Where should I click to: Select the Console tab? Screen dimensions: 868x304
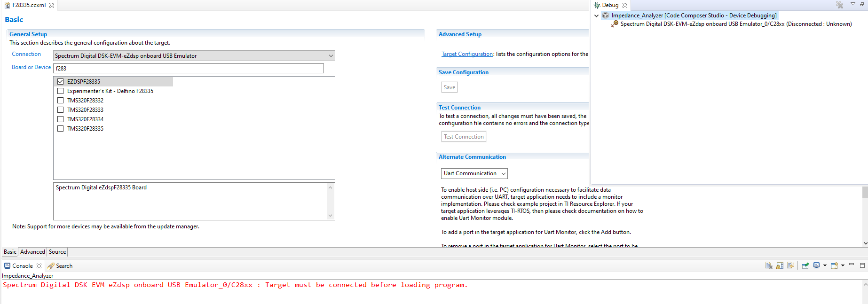tap(23, 266)
